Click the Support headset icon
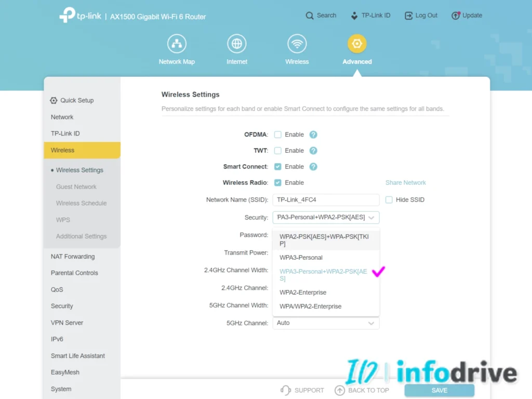Screen dimensions: 532x399 tap(286, 390)
